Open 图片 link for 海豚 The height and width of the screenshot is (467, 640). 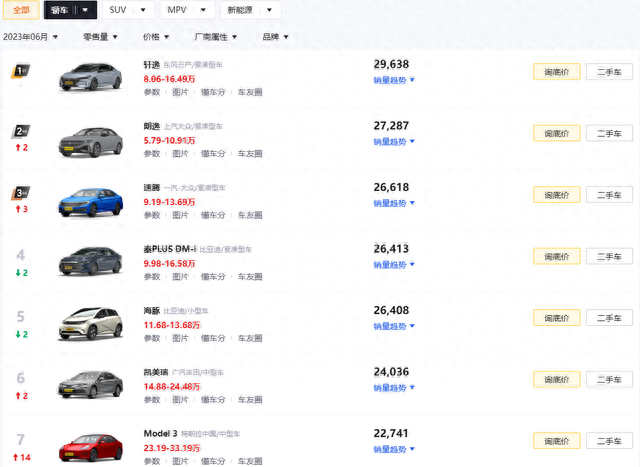180,338
